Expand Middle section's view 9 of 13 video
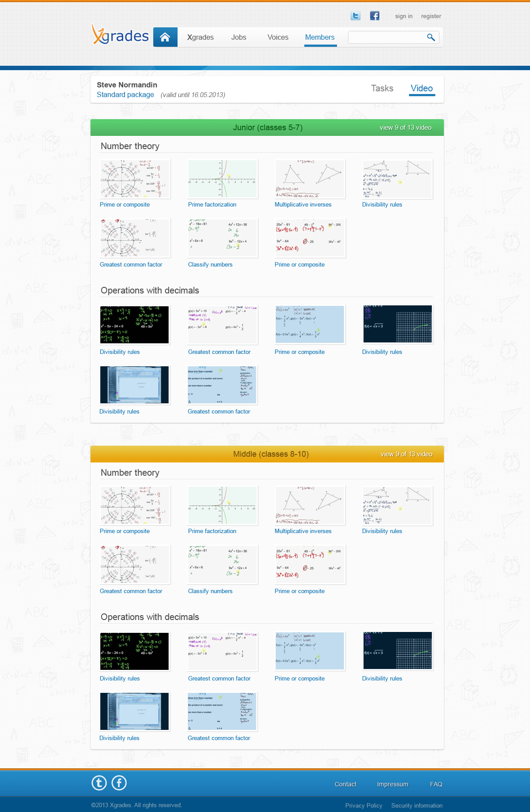The width and height of the screenshot is (530, 812). [406, 454]
